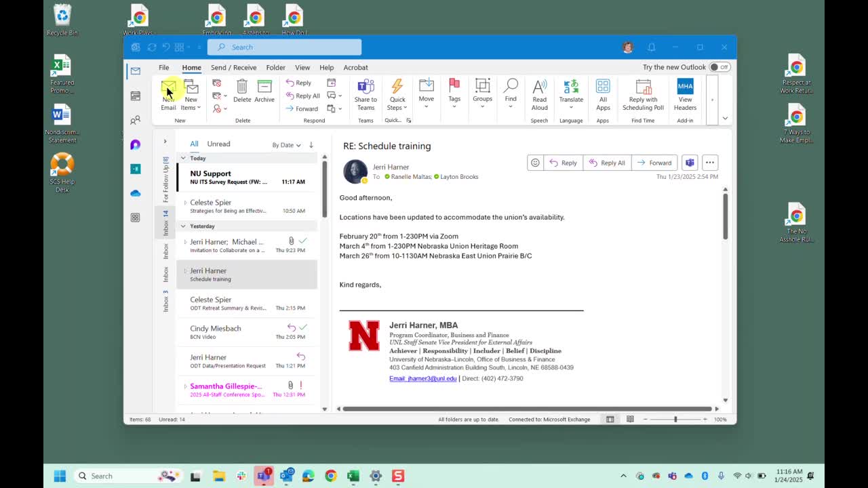Open NU Support ITS Survey email
The width and height of the screenshot is (868, 488).
click(x=247, y=178)
